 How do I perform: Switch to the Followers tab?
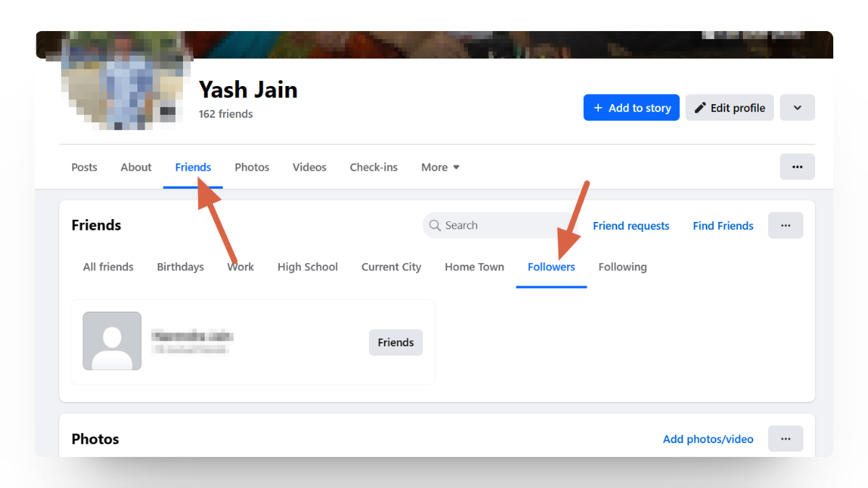[x=551, y=267]
